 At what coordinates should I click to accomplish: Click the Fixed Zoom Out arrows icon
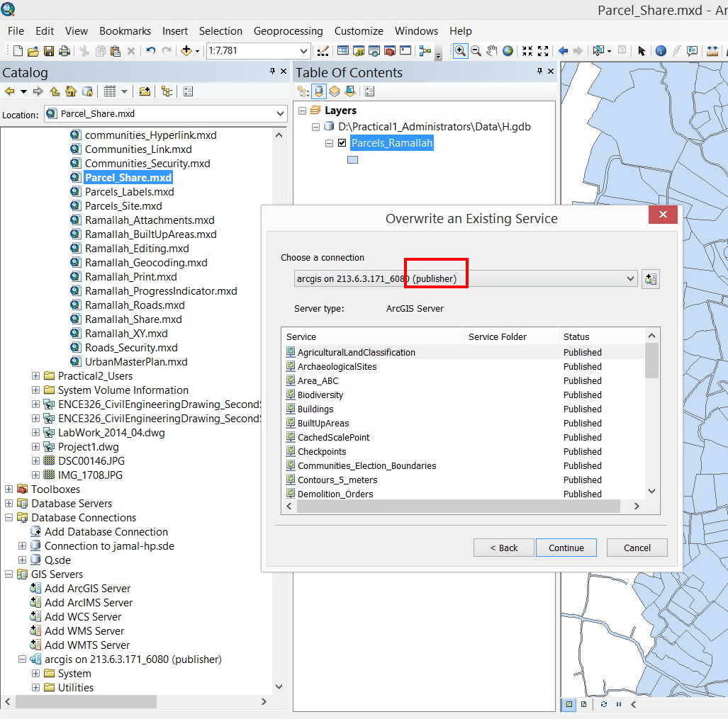543,51
